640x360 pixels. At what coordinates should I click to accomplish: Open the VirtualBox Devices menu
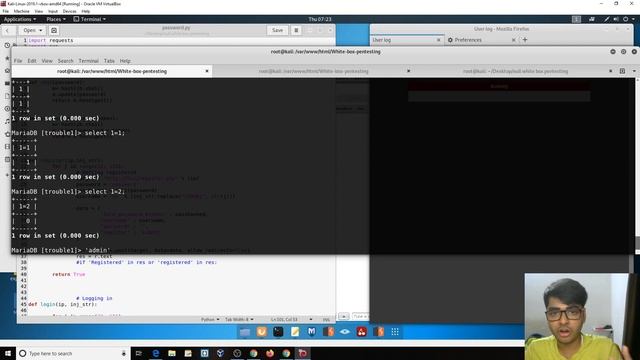click(x=69, y=11)
